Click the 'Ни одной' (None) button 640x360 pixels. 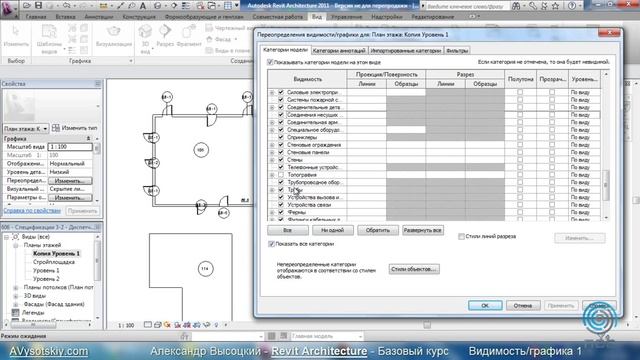click(x=333, y=230)
